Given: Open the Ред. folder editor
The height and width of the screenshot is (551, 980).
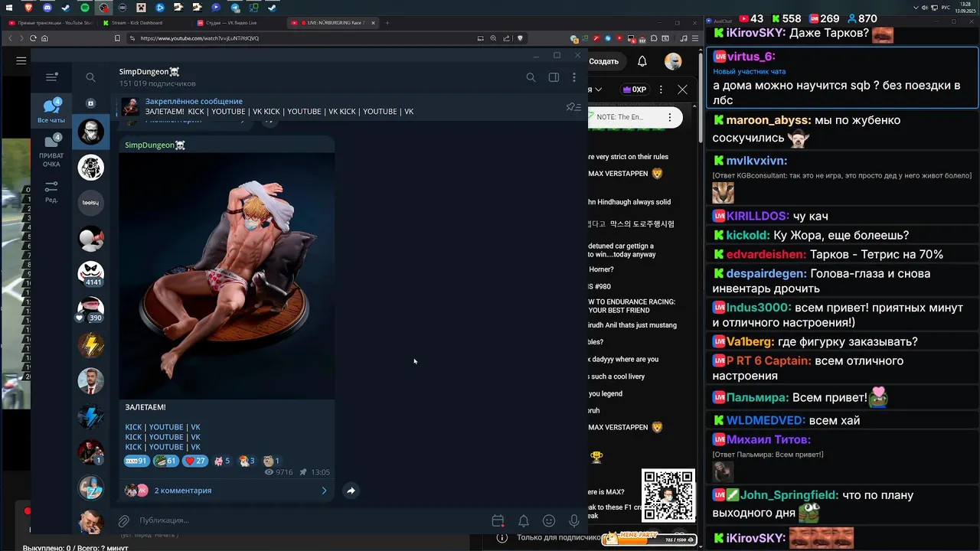Looking at the screenshot, I should [51, 191].
